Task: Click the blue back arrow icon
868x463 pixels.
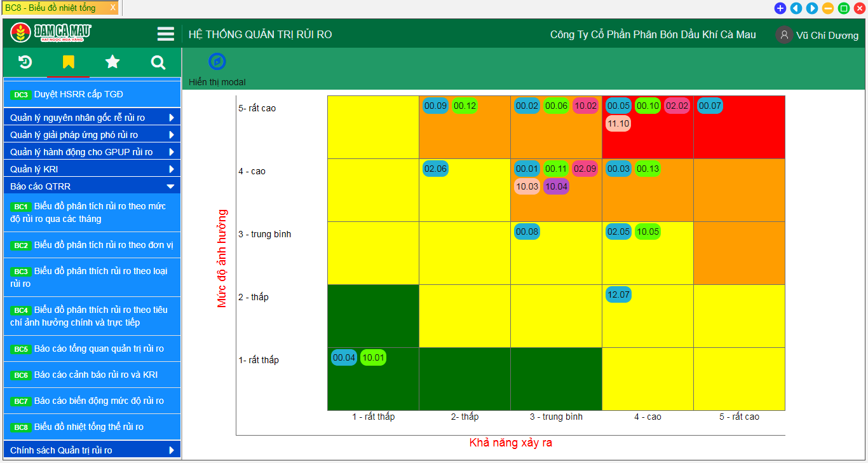Action: coord(796,8)
